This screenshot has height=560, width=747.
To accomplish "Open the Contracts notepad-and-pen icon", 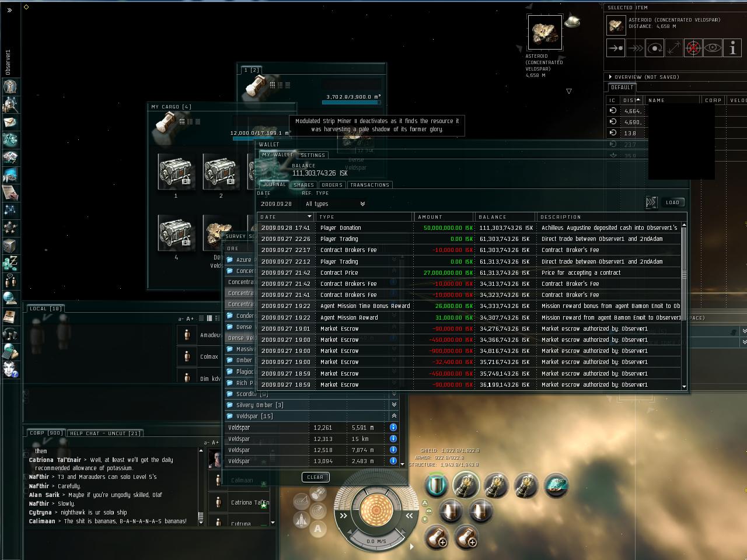I will (11, 192).
